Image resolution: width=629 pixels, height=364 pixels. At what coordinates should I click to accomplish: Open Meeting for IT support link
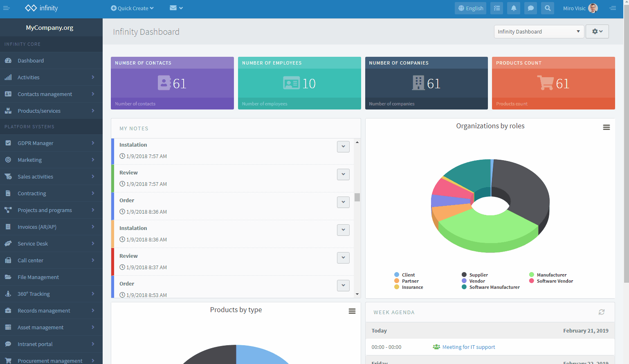(x=469, y=347)
